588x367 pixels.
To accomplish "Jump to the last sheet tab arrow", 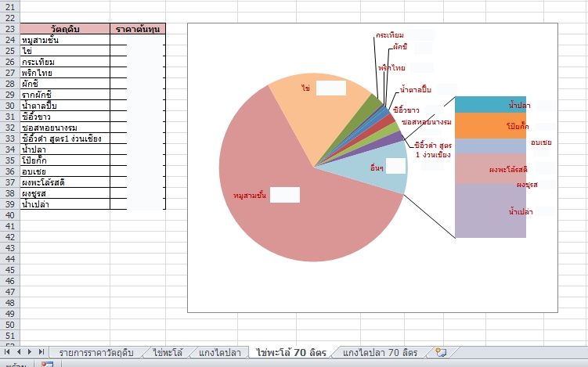I will pyautogui.click(x=41, y=351).
